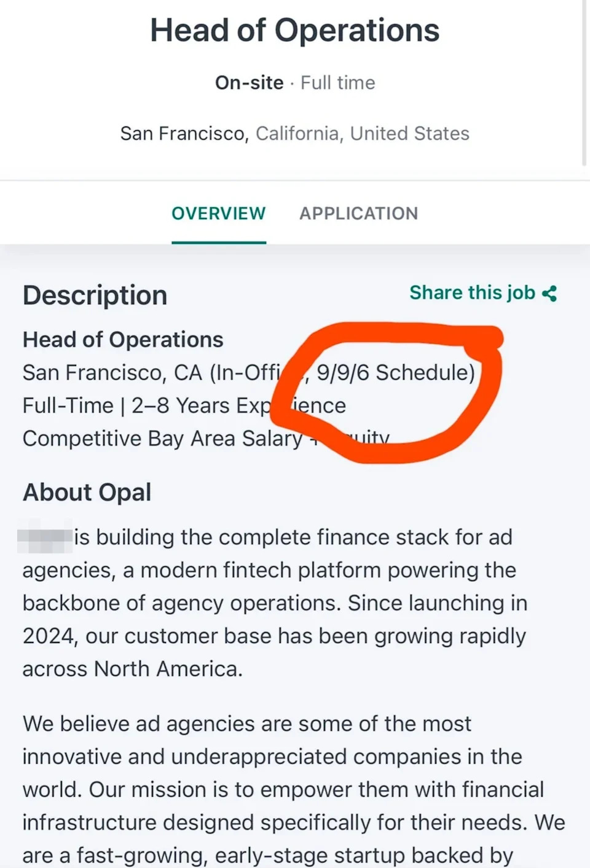The image size is (590, 868).
Task: Click the share icon beside Share this job
Action: pyautogui.click(x=549, y=294)
